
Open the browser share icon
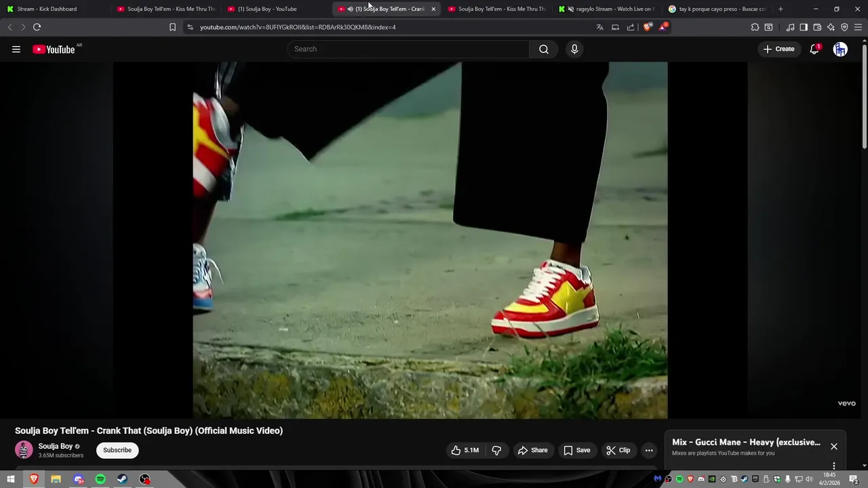631,27
